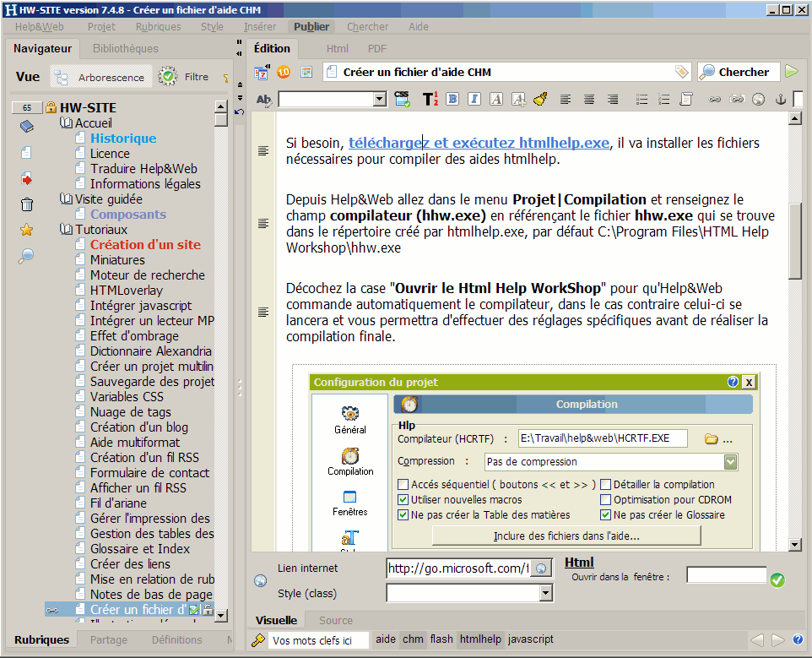This screenshot has width=812, height=658.
Task: Collapse the Tutoriaux tree node
Action: 66,230
